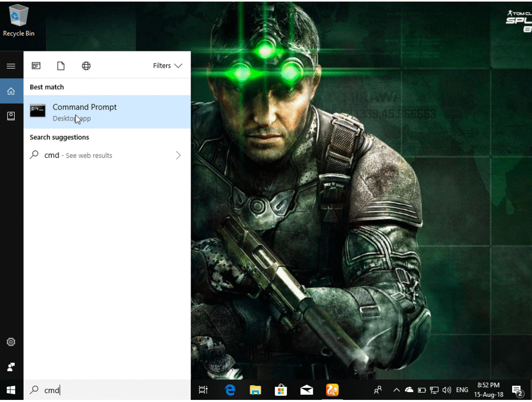Launch Microsoft Edge from the taskbar
Image resolution: width=532 pixels, height=402 pixels.
tap(230, 390)
